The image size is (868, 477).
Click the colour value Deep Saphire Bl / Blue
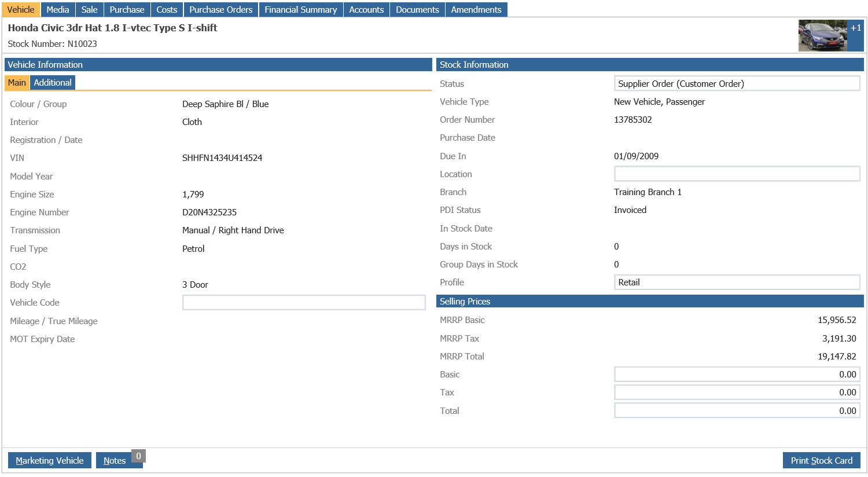[226, 104]
